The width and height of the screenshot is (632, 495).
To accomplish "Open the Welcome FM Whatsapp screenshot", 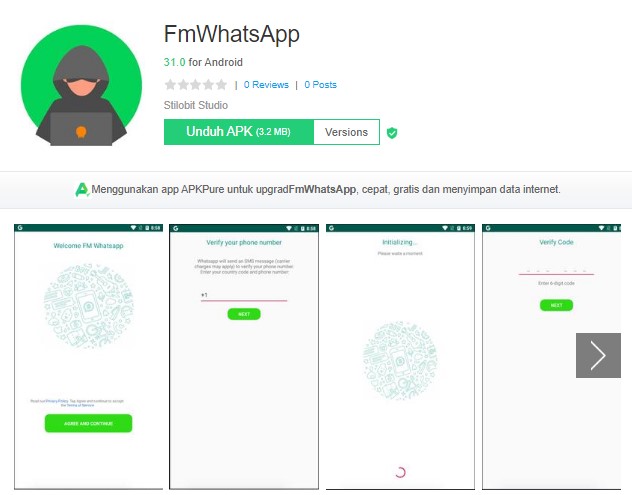I will (88, 357).
